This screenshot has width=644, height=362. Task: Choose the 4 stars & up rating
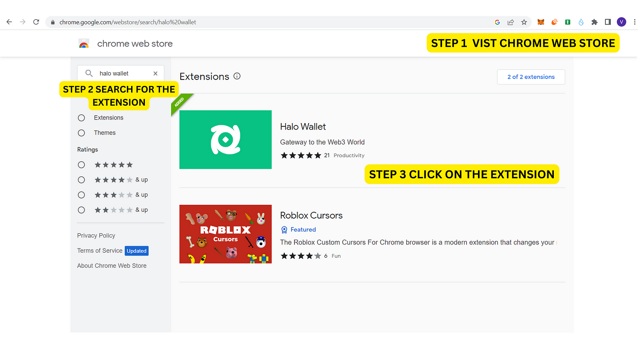81,180
